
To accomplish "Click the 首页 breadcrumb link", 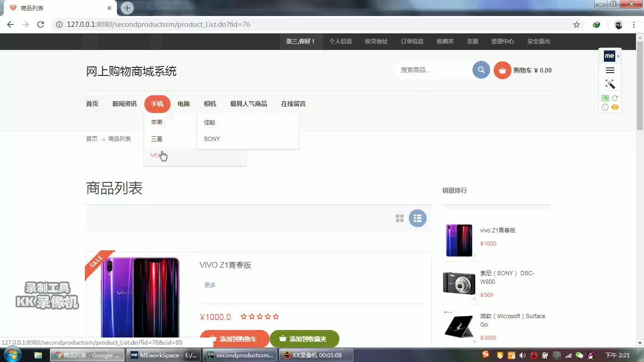I will click(91, 139).
